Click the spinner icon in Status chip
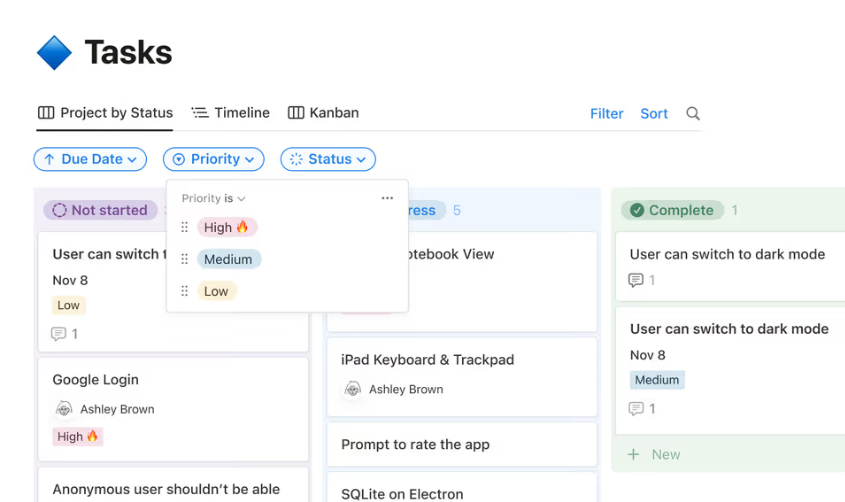The height and width of the screenshot is (502, 845). (x=296, y=159)
